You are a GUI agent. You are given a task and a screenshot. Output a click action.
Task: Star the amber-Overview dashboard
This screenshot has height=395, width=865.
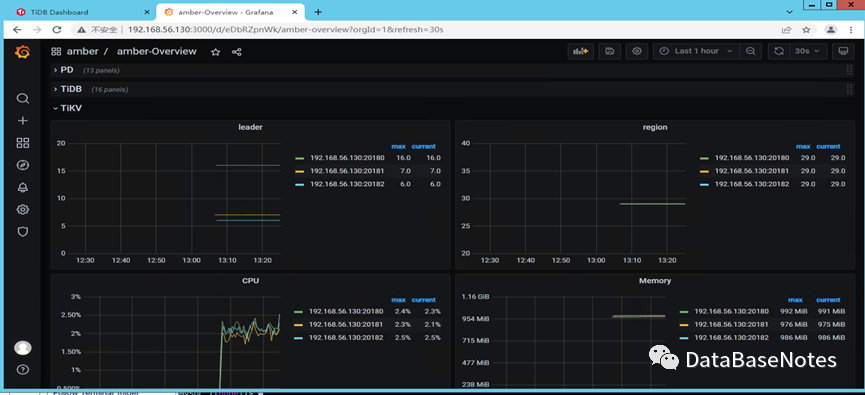[x=216, y=52]
